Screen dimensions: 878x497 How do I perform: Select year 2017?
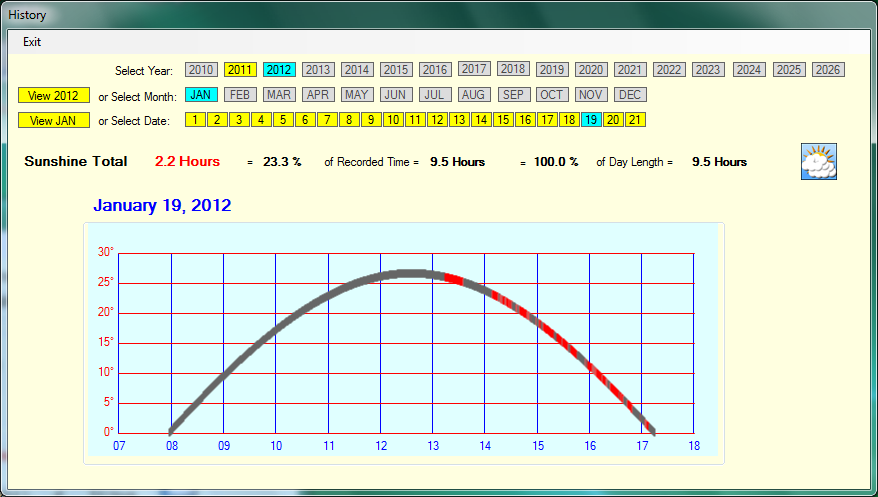click(x=474, y=68)
